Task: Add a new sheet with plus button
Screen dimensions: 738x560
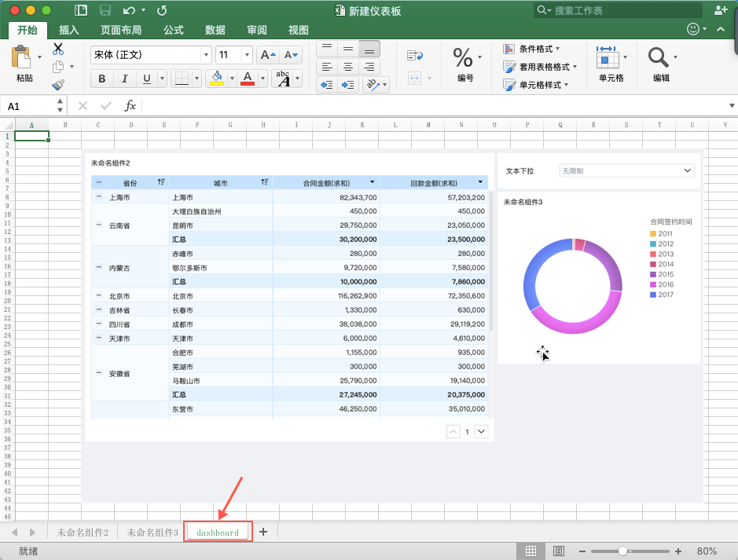Action: [x=263, y=532]
